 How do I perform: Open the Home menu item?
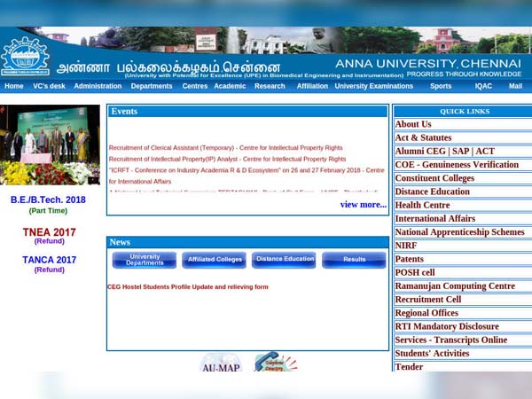14,86
